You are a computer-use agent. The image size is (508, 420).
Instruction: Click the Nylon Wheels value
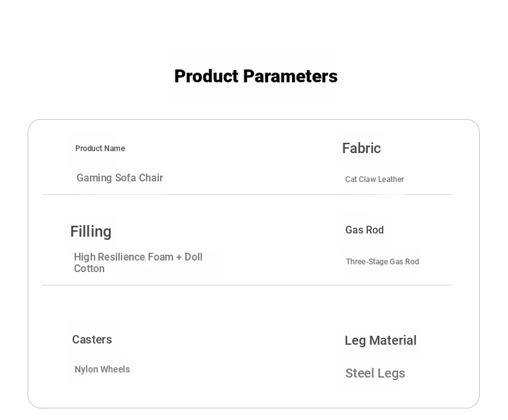[x=102, y=369]
